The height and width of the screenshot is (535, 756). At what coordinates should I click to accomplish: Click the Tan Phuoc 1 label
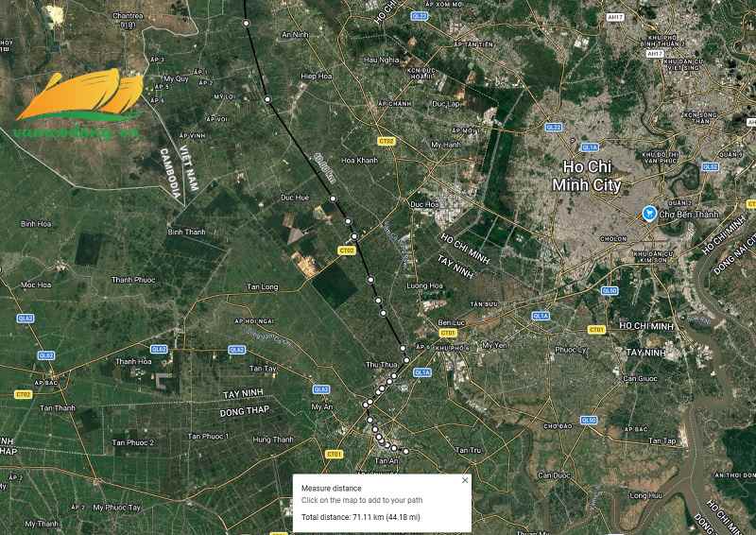pyautogui.click(x=208, y=436)
